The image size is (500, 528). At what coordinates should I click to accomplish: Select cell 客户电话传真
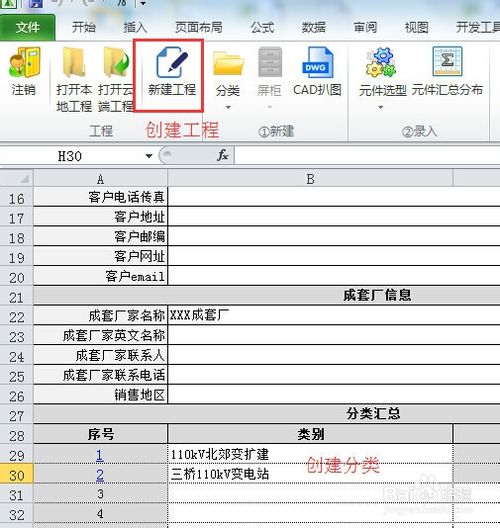100,197
